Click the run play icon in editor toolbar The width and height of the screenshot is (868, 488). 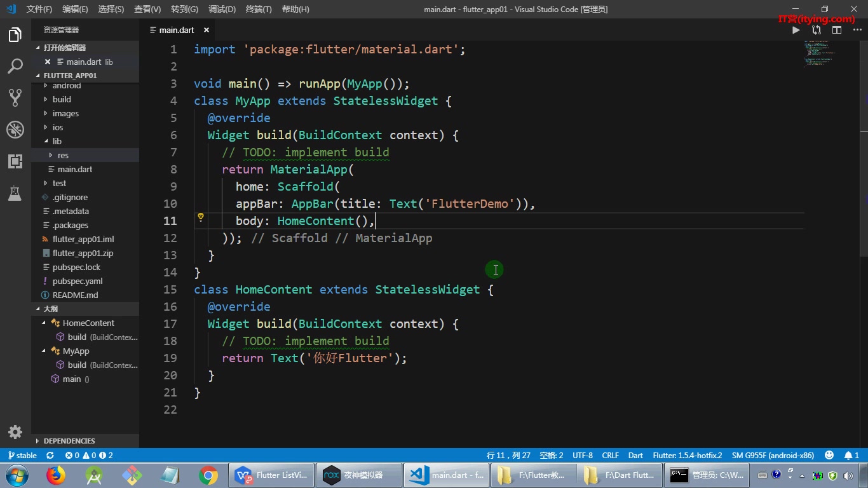click(796, 30)
